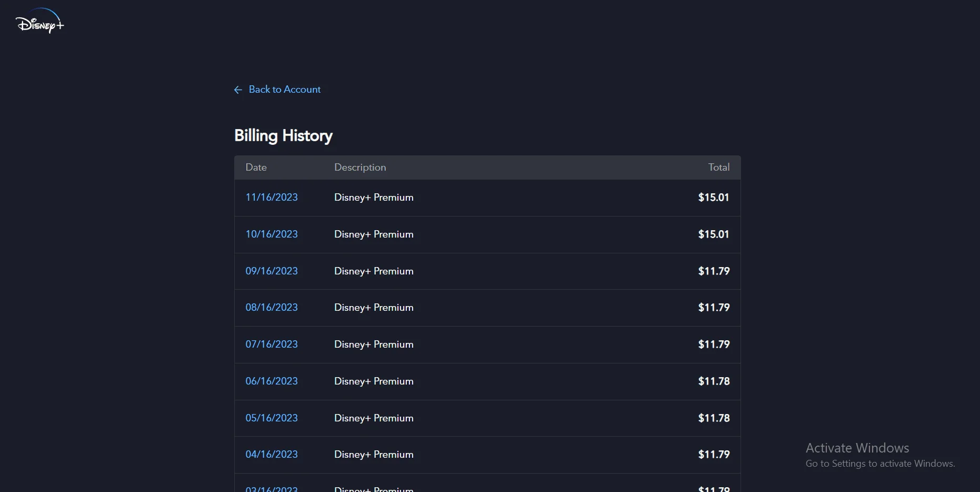The image size is (980, 492).
Task: Select the 07/16/2023 date link
Action: coord(272,345)
